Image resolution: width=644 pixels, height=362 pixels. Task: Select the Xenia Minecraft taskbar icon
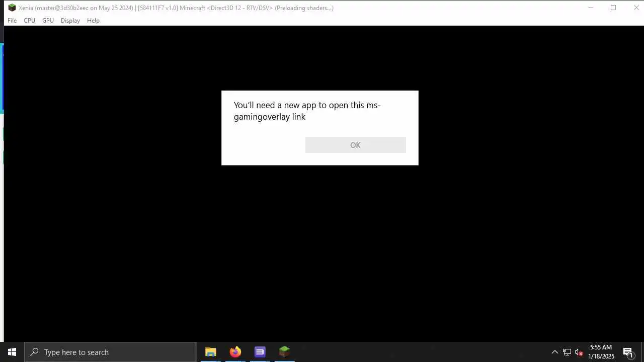click(284, 352)
